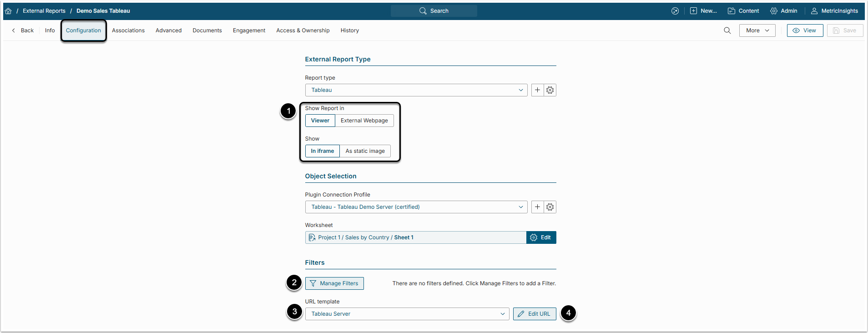Click Demo Sales Tableau breadcrumb title
Image resolution: width=868 pixels, height=333 pixels.
tap(103, 11)
